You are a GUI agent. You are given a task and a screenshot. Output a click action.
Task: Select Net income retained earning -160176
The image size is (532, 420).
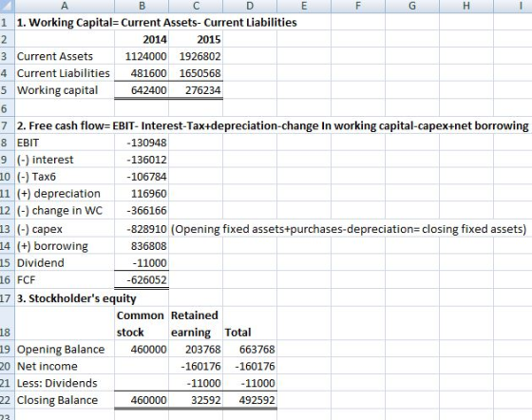coord(196,366)
